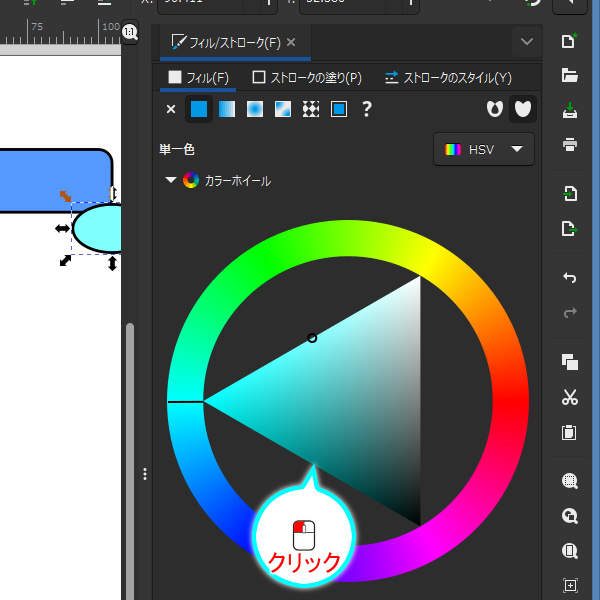Click the scissors cut icon
Viewport: 600px width, 600px height.
569,397
